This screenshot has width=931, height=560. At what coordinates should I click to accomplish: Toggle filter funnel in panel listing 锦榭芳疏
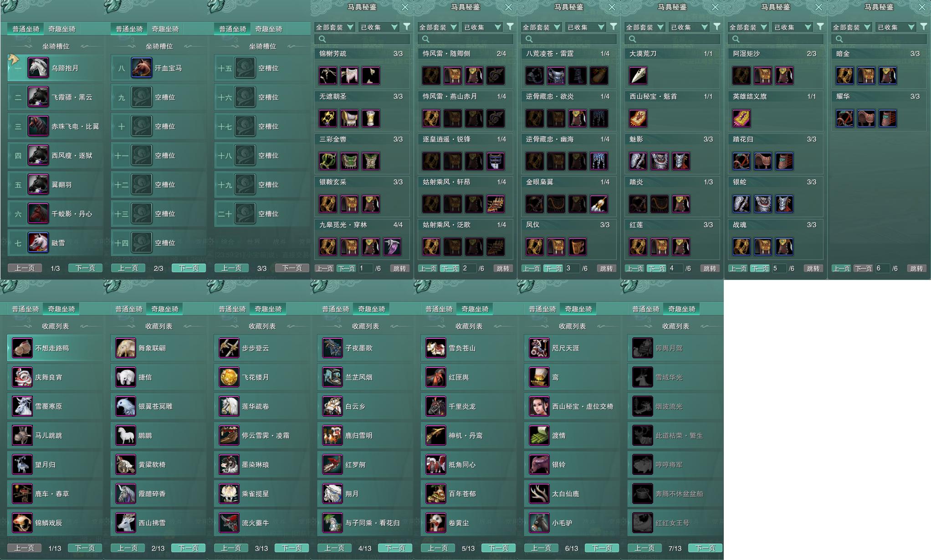pos(407,27)
